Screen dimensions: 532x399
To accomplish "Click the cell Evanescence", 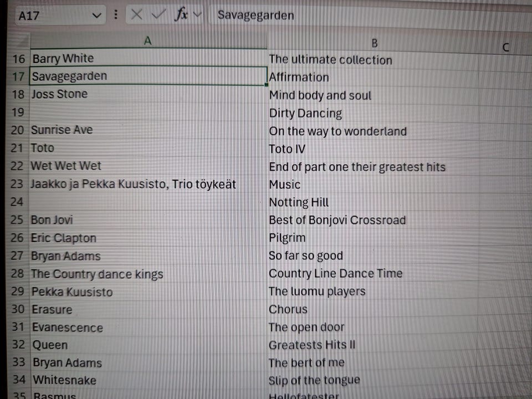I will pyautogui.click(x=149, y=328).
